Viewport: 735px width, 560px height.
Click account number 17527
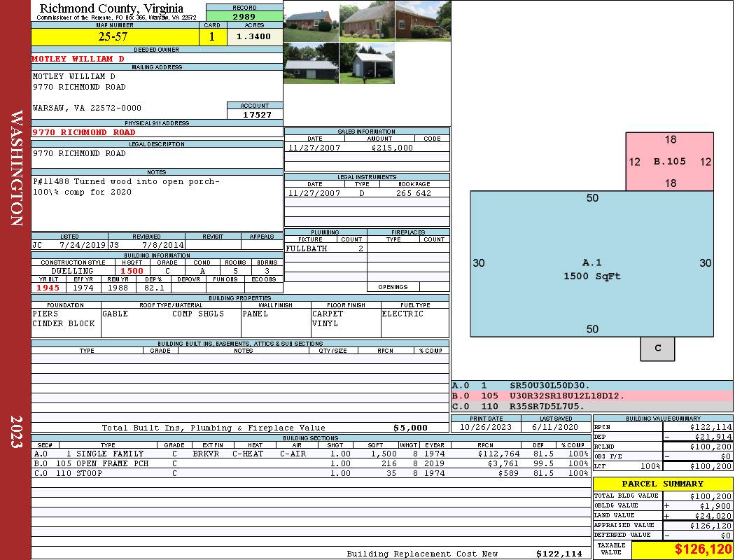[x=257, y=114]
